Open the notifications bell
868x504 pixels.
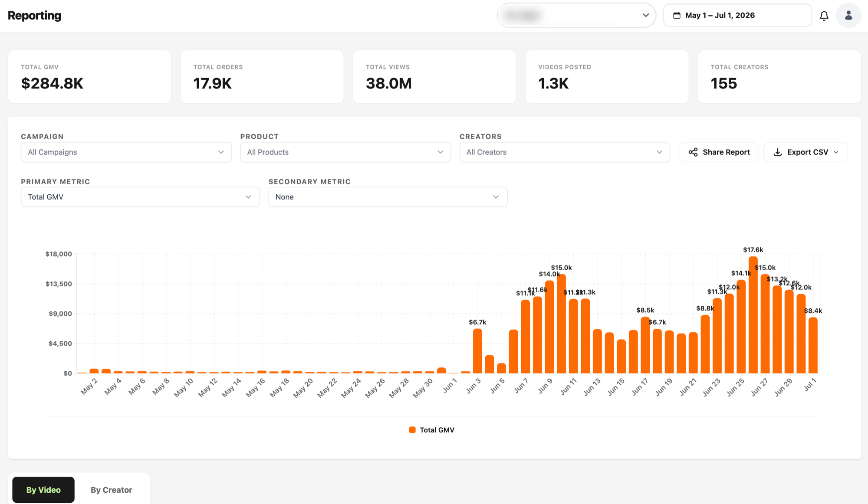tap(824, 16)
